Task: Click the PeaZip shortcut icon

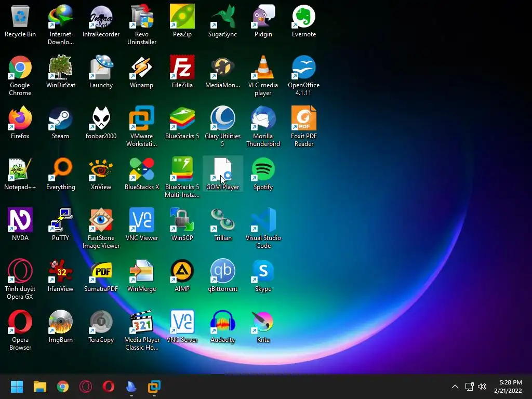Action: click(182, 16)
